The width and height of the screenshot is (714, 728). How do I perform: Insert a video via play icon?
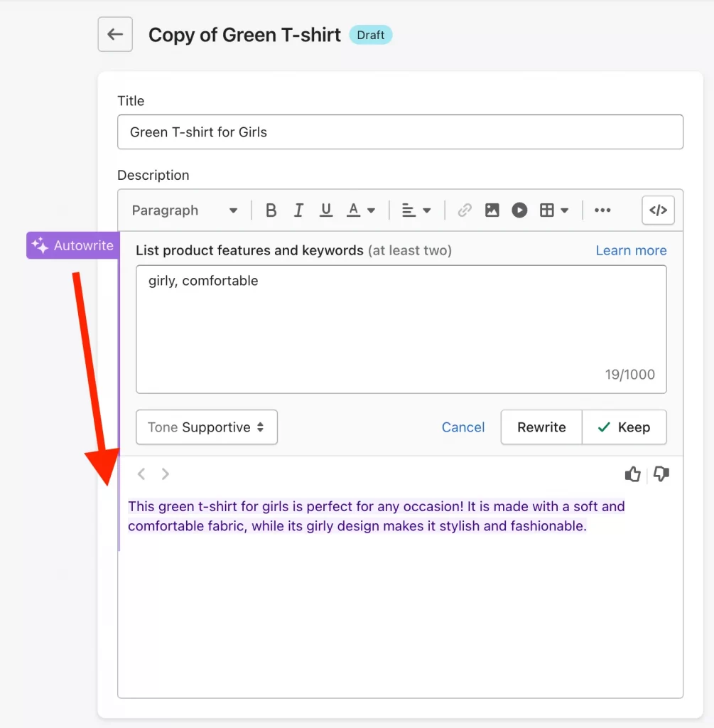pyautogui.click(x=519, y=210)
